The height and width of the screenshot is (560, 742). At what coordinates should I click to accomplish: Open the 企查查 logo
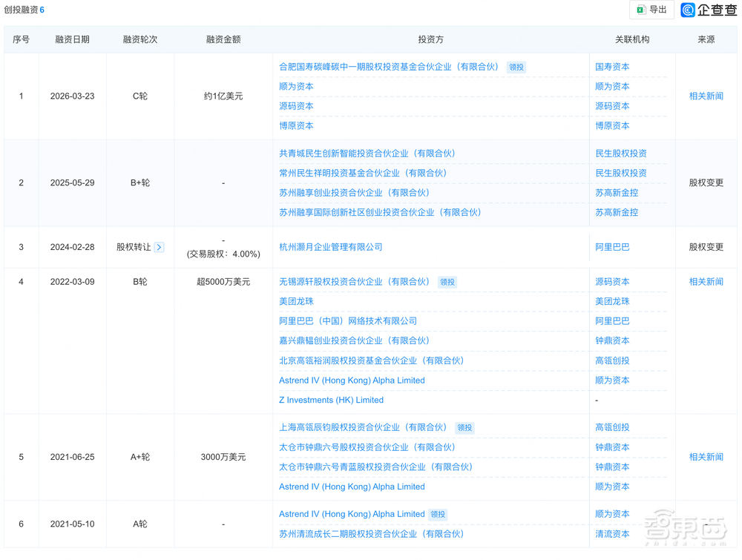tap(709, 10)
